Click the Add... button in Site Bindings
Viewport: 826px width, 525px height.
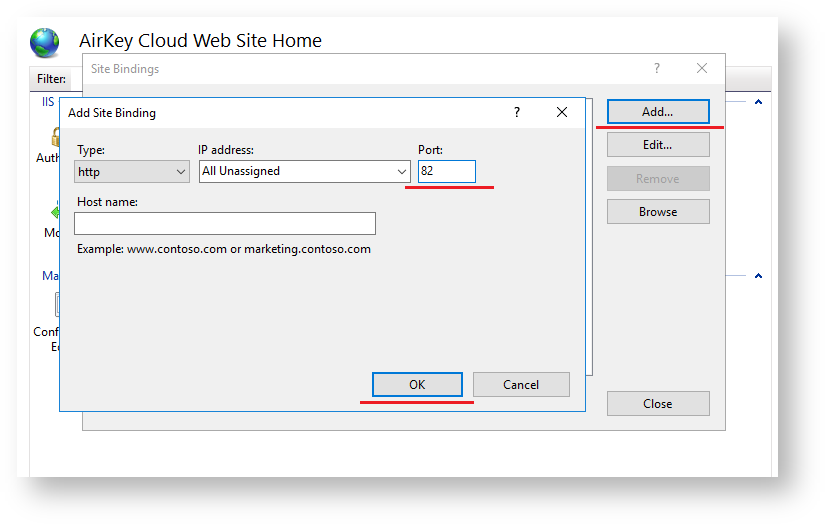658,112
